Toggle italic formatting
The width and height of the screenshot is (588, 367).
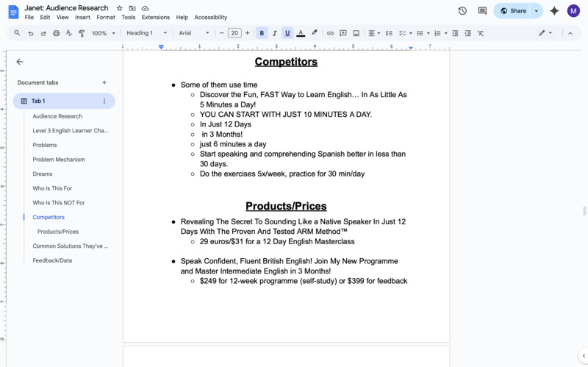tap(274, 33)
